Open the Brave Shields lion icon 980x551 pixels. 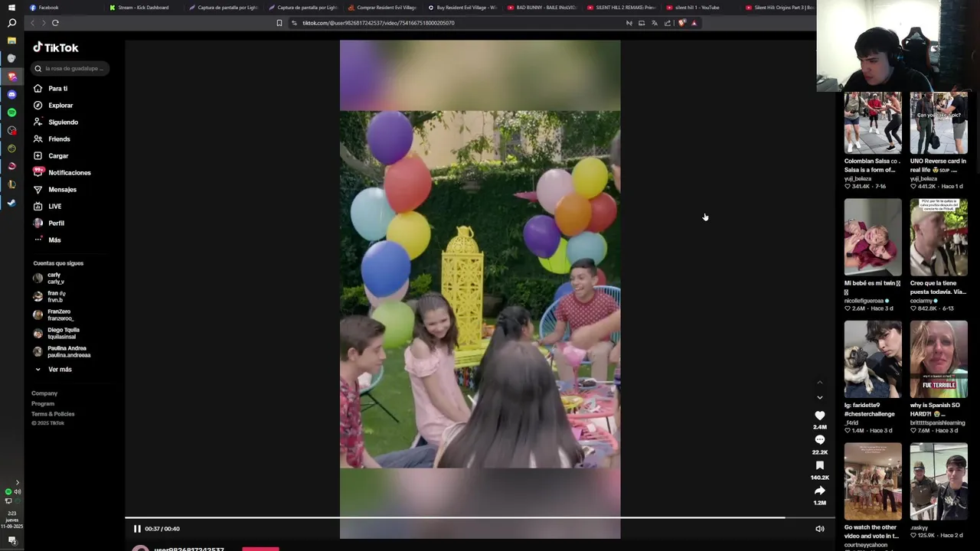click(x=681, y=23)
